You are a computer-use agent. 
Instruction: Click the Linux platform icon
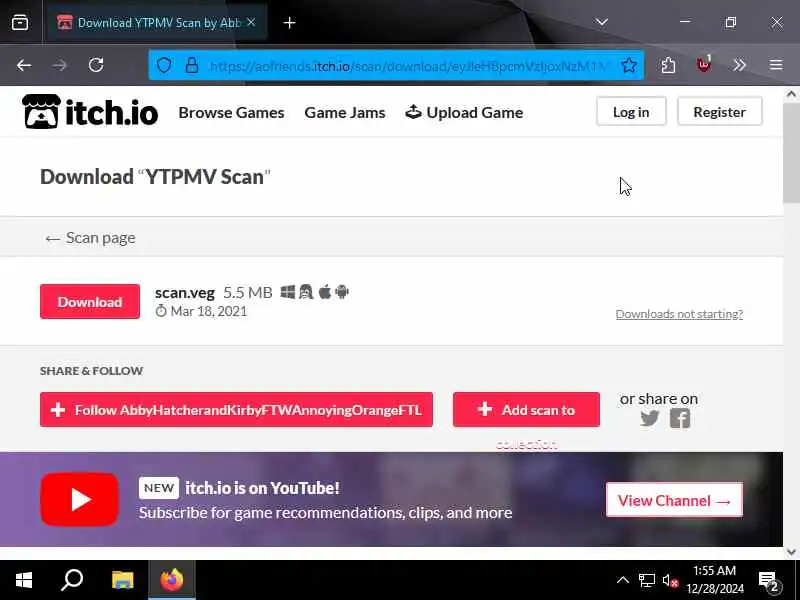(306, 292)
